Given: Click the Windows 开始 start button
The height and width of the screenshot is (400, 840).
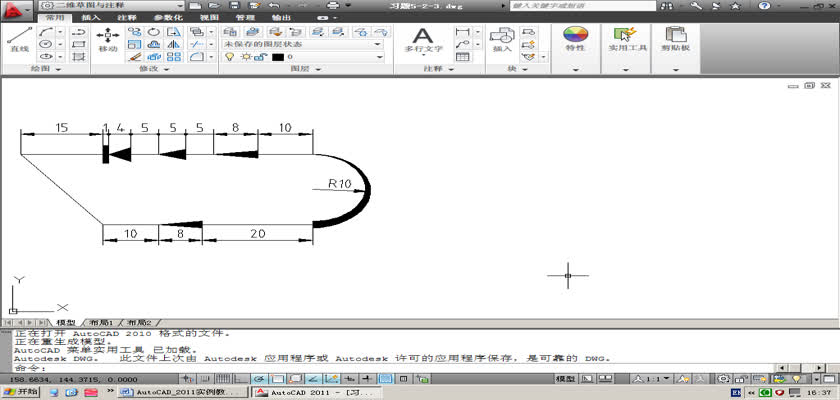Looking at the screenshot, I should tap(20, 392).
